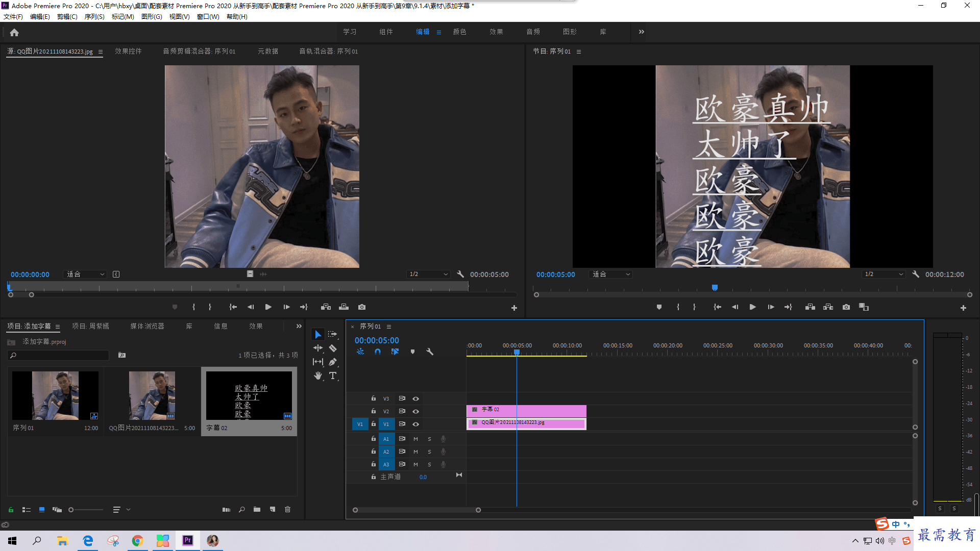The image size is (980, 551).
Task: Select the Selection tool arrow
Action: pyautogui.click(x=318, y=334)
